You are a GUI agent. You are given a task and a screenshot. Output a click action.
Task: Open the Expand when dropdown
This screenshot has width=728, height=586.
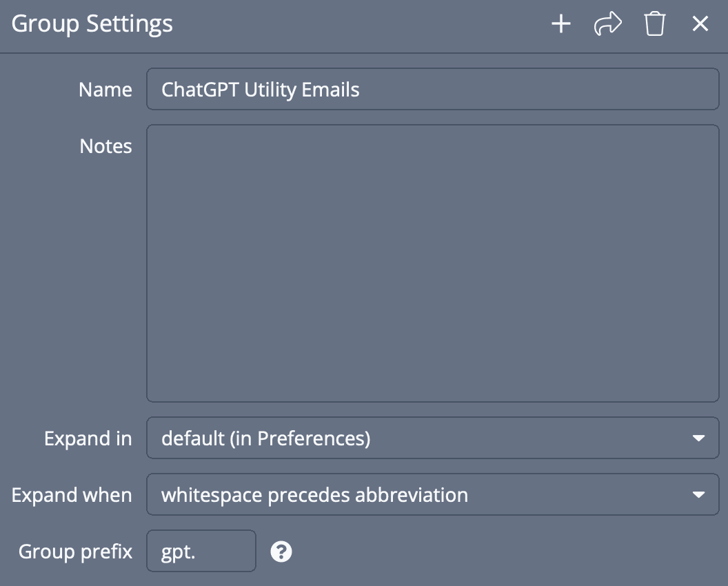coord(433,494)
